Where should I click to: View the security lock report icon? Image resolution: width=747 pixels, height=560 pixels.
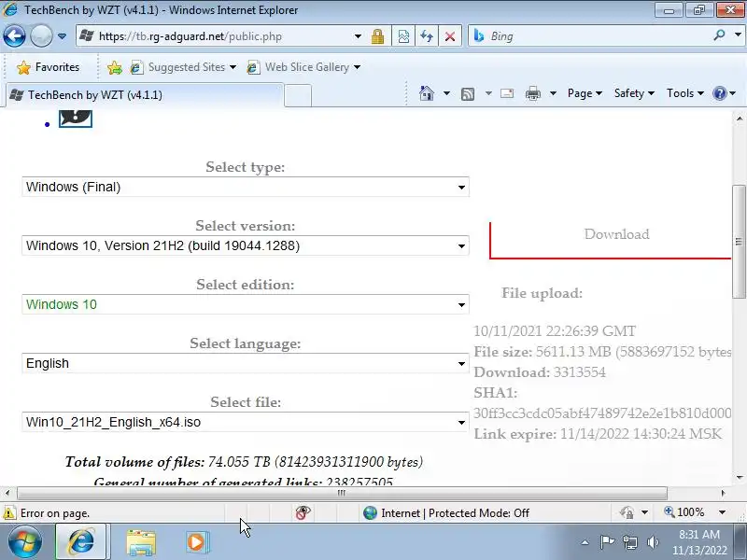[x=378, y=36]
